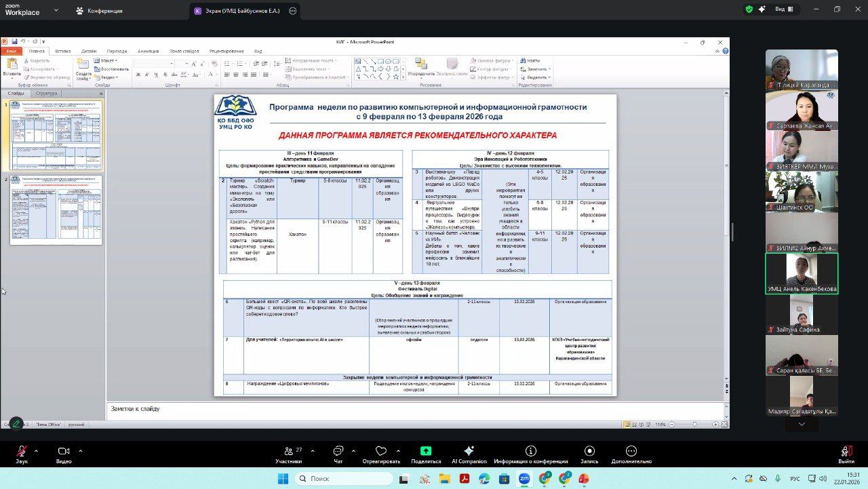Leave the meeting via the Выйти button
The width and height of the screenshot is (868, 489).
[x=846, y=452]
